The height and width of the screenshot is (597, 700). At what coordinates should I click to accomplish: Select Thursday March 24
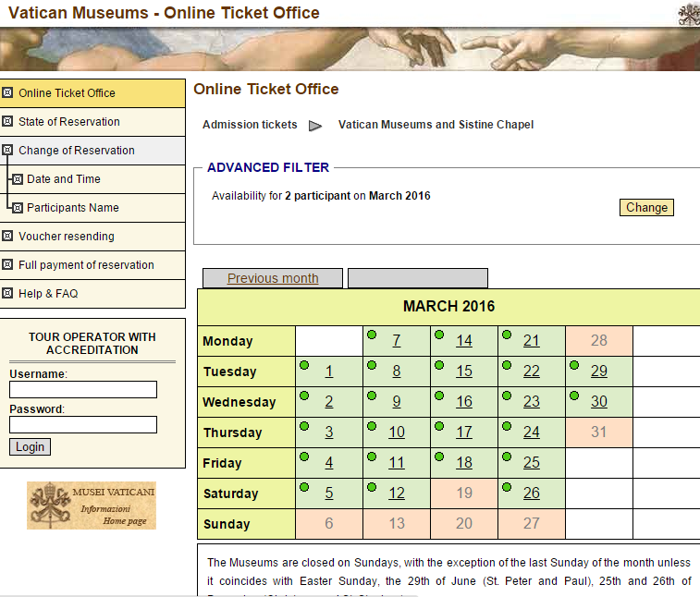coord(532,432)
